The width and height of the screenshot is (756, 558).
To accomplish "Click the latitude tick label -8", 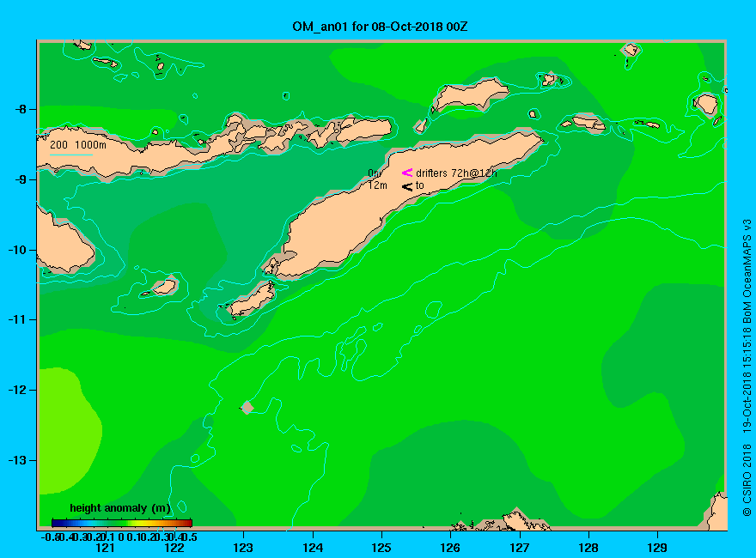I will pos(21,109).
